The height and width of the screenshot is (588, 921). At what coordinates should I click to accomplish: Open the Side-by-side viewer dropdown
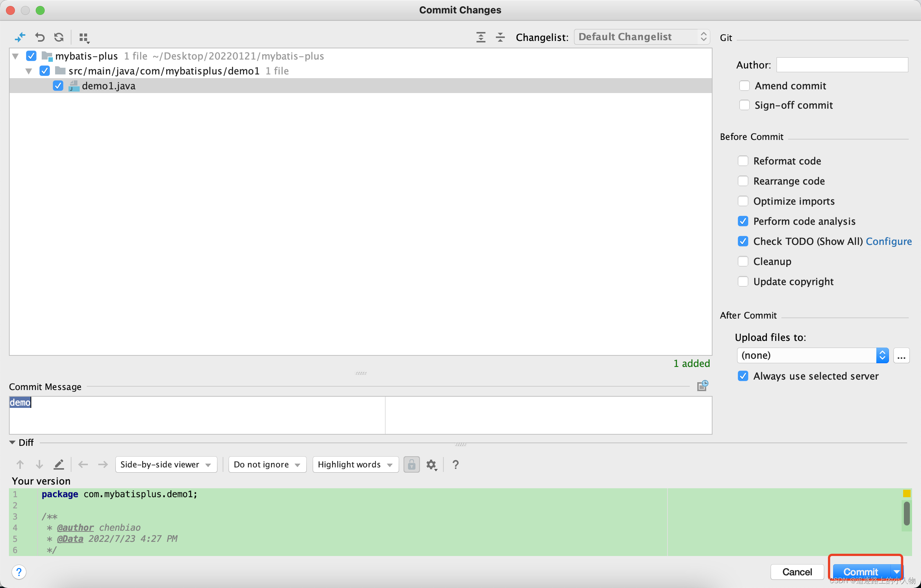coord(166,464)
